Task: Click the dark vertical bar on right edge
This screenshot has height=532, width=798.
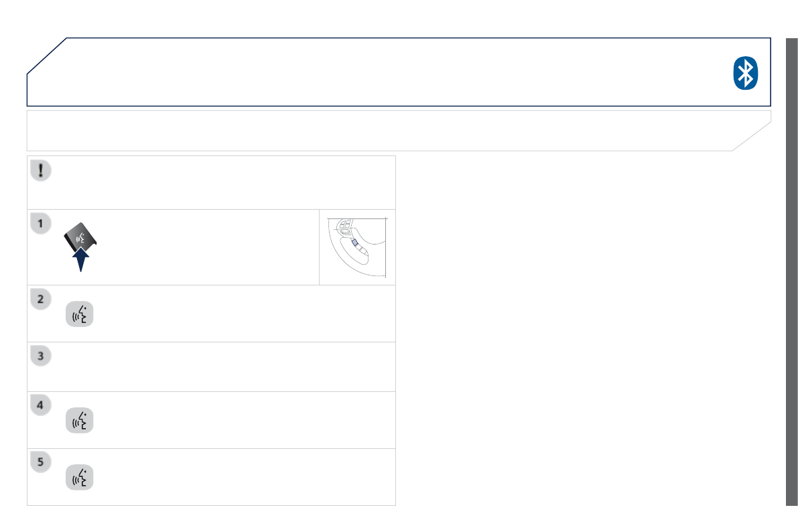Action: (791, 271)
